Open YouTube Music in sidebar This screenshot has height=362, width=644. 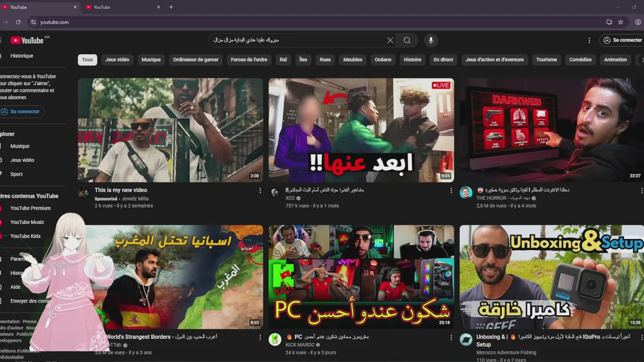(27, 222)
